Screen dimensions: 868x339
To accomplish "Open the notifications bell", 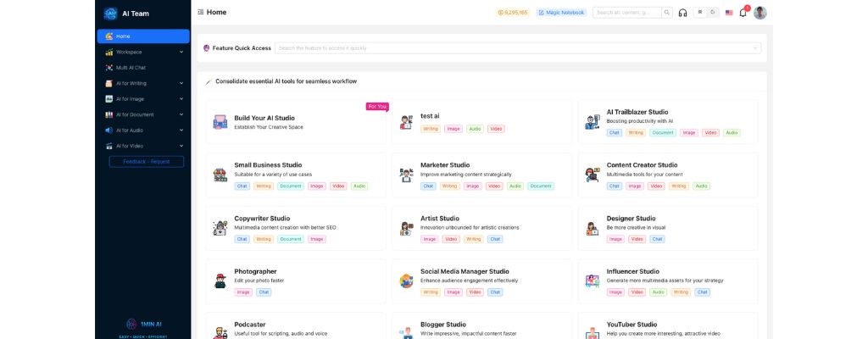I will point(743,13).
